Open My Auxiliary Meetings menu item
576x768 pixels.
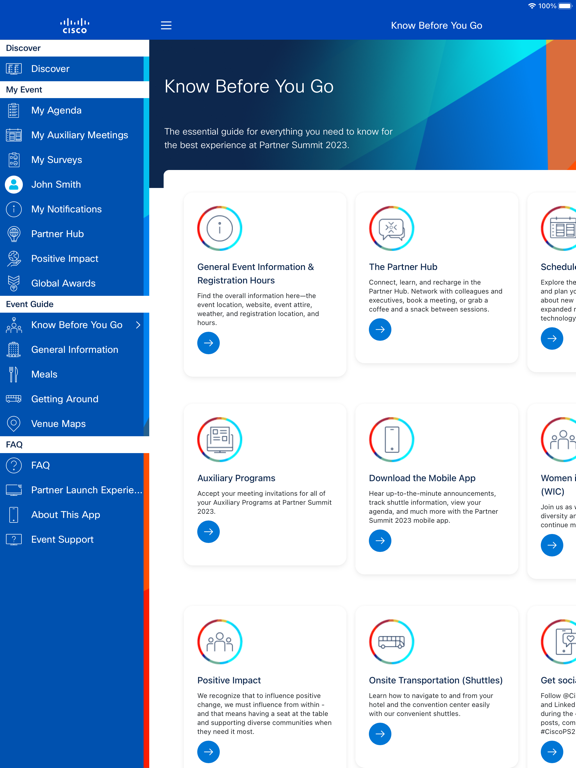74,135
